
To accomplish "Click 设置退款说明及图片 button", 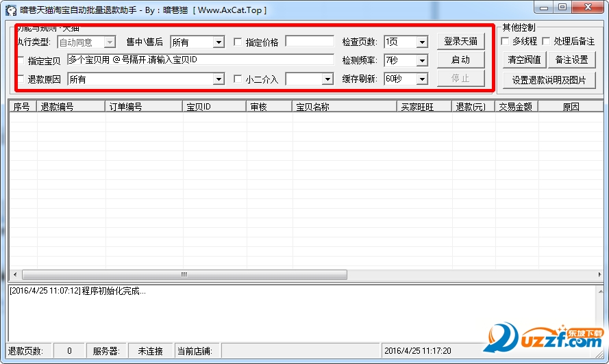I will [549, 80].
